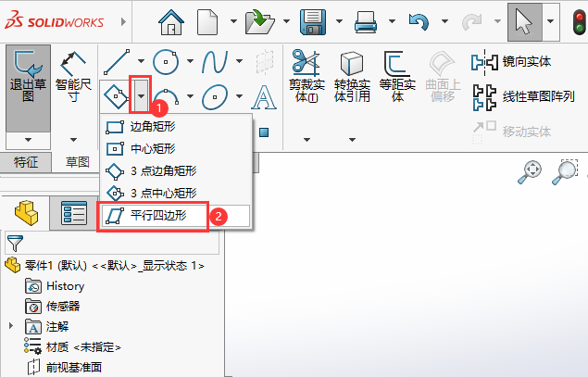The height and width of the screenshot is (377, 588).
Task: Create a new document with New icon
Action: [x=207, y=22]
